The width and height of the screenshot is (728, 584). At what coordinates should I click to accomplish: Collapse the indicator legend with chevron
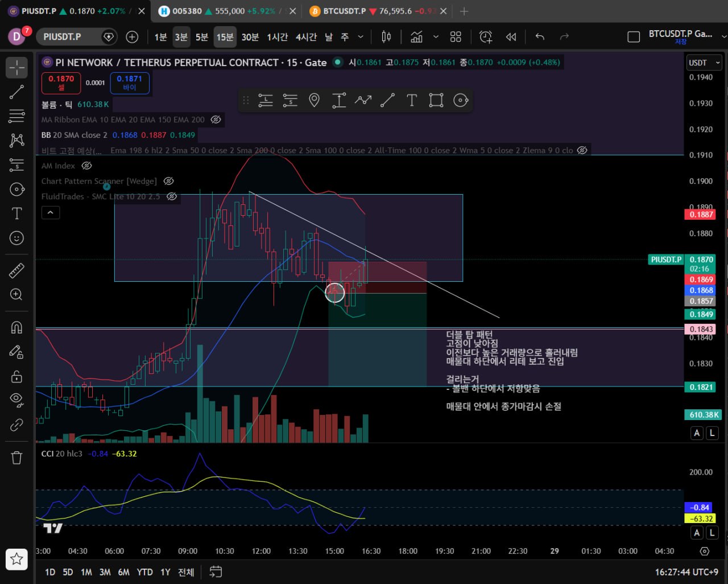[50, 212]
